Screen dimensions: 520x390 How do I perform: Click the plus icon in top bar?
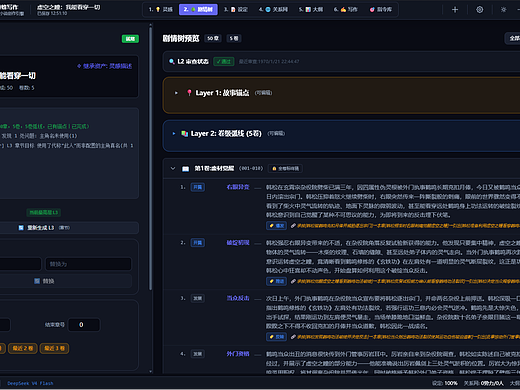pos(455,10)
